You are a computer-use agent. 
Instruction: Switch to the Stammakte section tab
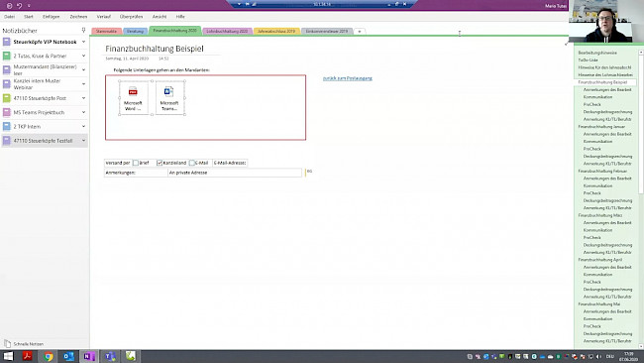(x=106, y=32)
